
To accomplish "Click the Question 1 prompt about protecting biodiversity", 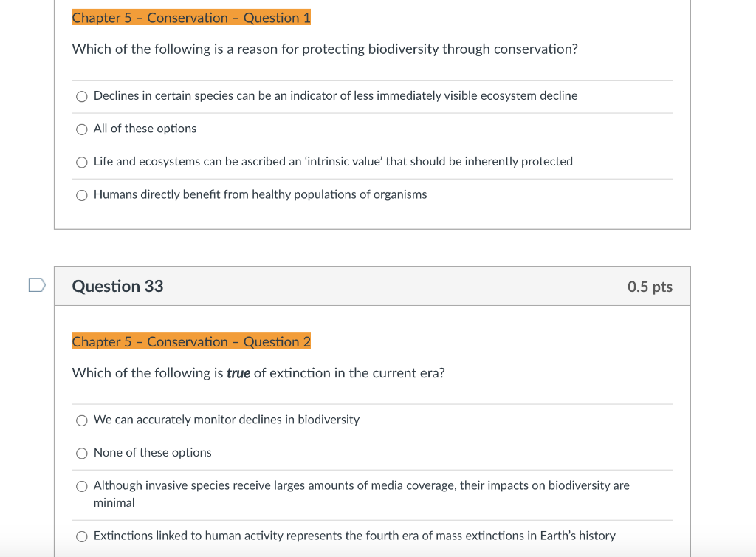I will (x=325, y=49).
